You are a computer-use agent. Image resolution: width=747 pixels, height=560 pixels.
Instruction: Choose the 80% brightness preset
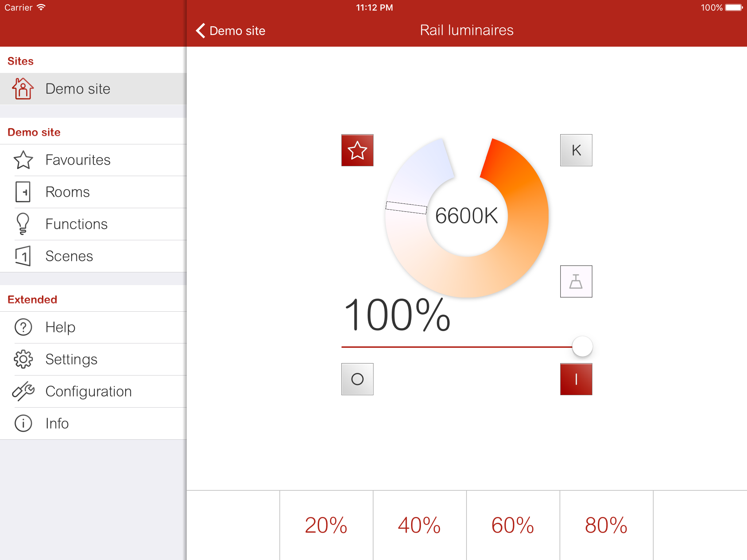[x=606, y=525]
